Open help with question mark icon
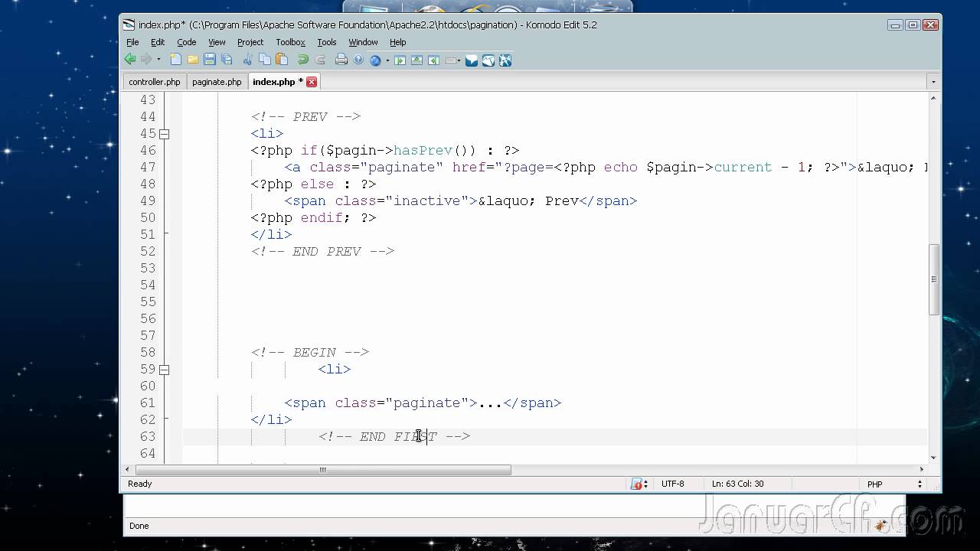Screen dimensions: 980x551 tap(358, 60)
